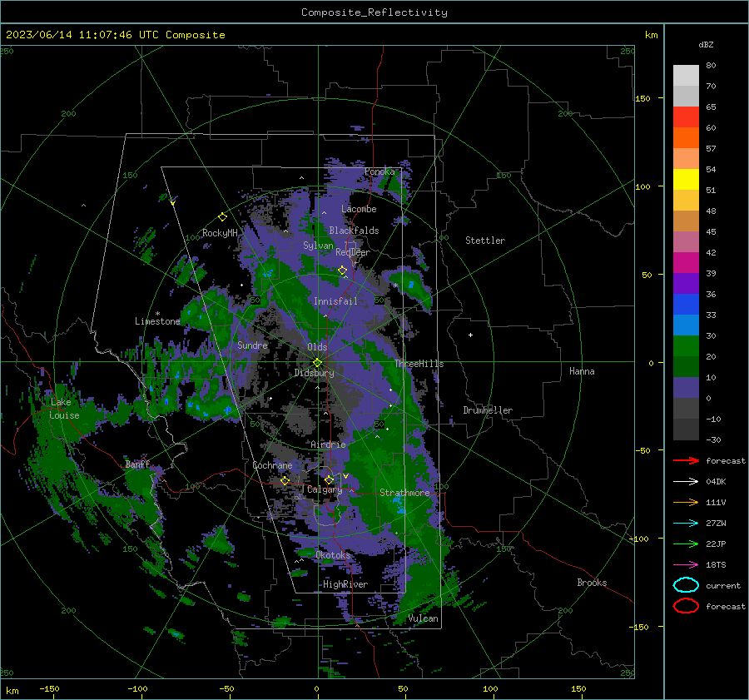Select the orange 111V arrow legend entry
Viewport: 749px width, 700px height.
click(686, 502)
